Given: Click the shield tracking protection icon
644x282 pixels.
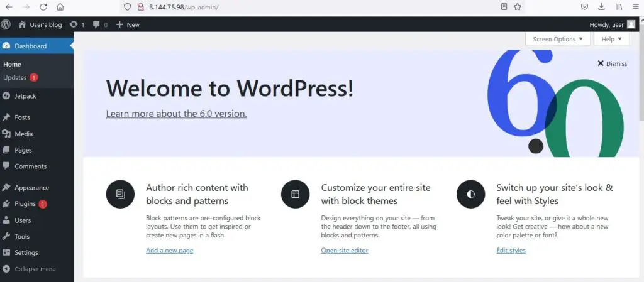Looking at the screenshot, I should [127, 7].
